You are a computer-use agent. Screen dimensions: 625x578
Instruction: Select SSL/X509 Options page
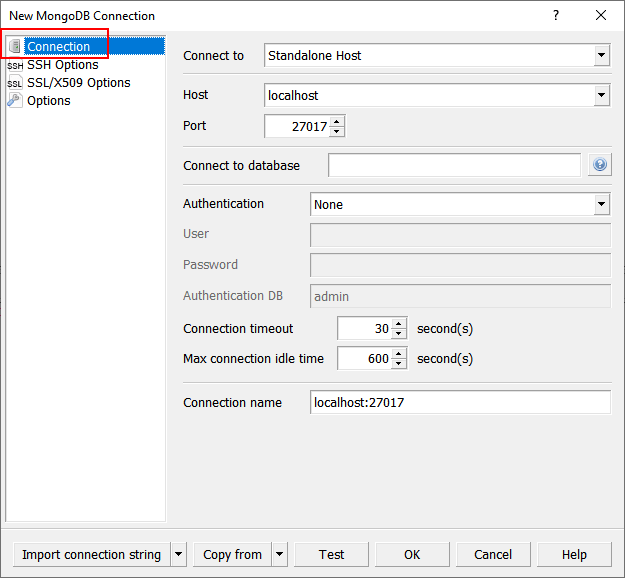tap(78, 83)
